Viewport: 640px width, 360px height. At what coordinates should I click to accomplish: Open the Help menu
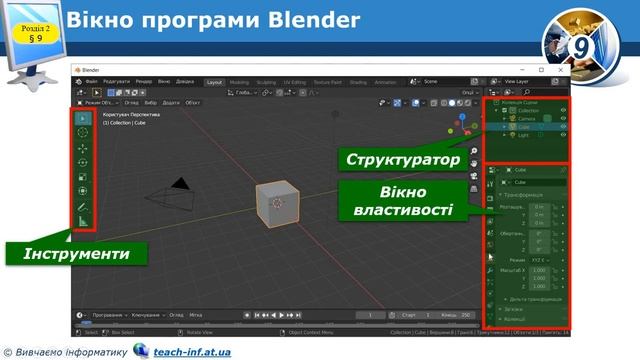pos(185,82)
